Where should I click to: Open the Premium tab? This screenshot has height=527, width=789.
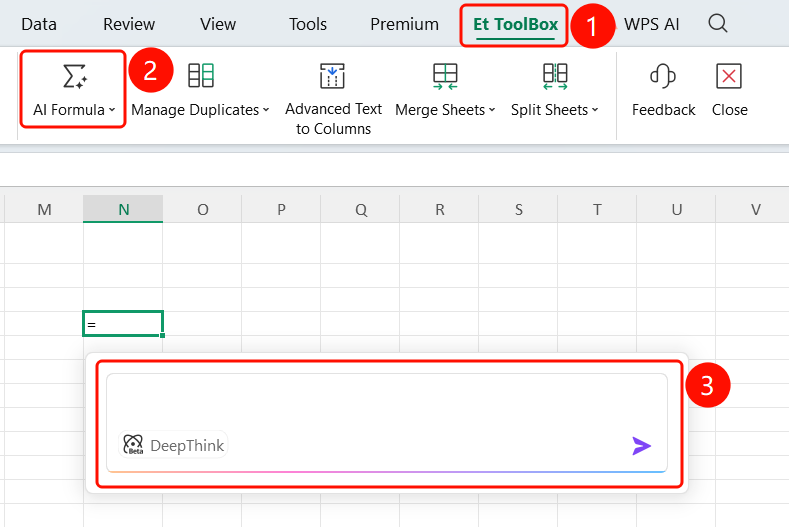click(x=404, y=24)
